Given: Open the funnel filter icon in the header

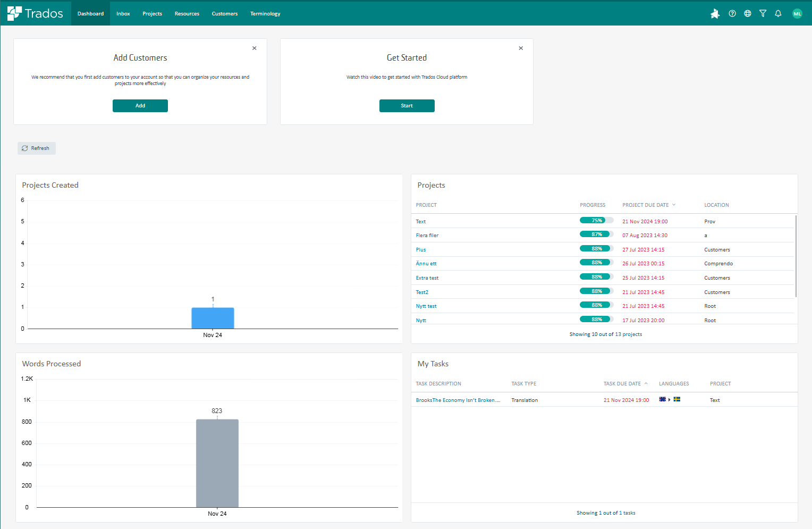Looking at the screenshot, I should pyautogui.click(x=763, y=14).
